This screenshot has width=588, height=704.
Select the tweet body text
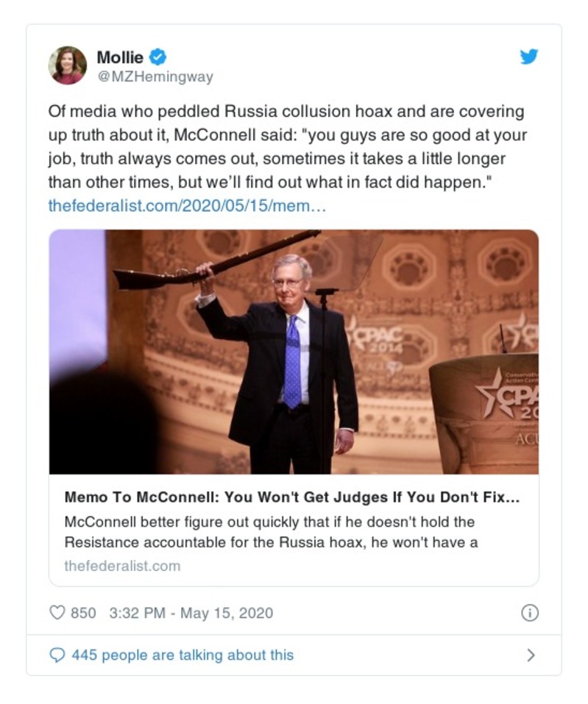pos(287,146)
